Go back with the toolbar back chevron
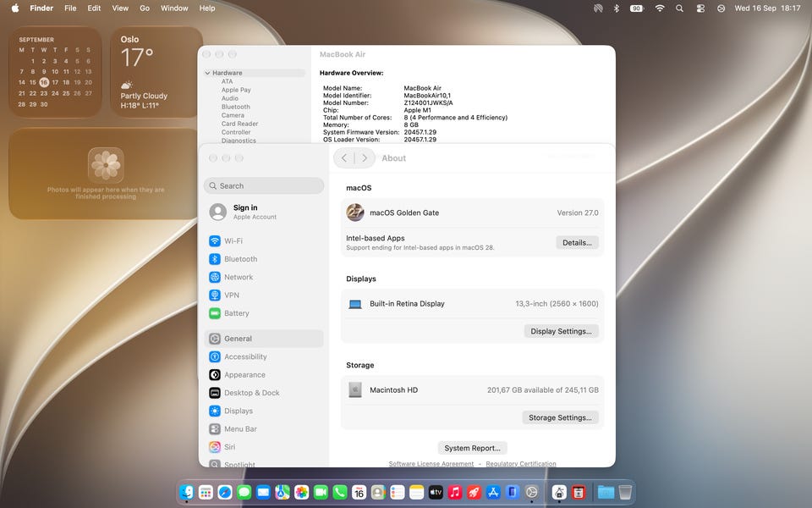The height and width of the screenshot is (508, 812). [x=344, y=158]
